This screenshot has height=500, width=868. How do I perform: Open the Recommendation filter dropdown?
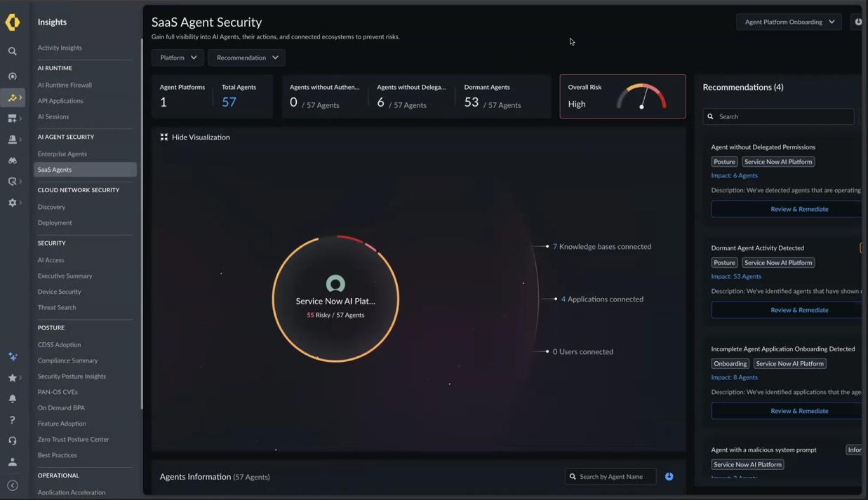point(247,58)
